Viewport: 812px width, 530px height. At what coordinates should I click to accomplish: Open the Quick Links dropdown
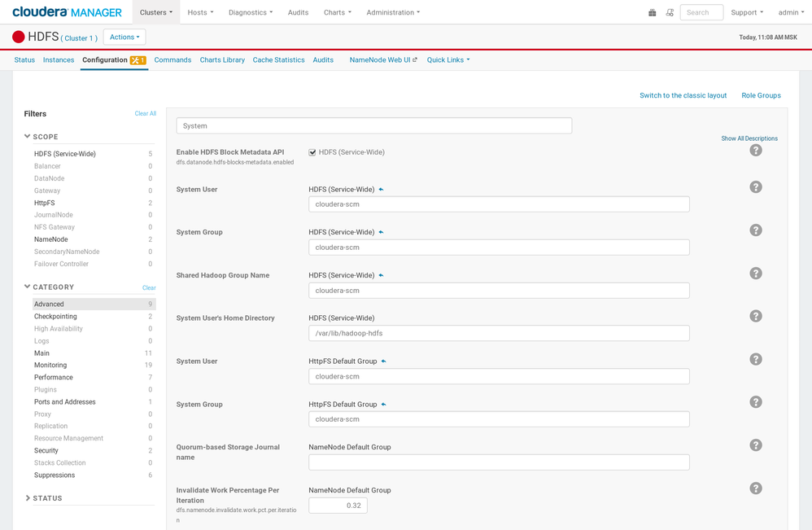tap(446, 59)
